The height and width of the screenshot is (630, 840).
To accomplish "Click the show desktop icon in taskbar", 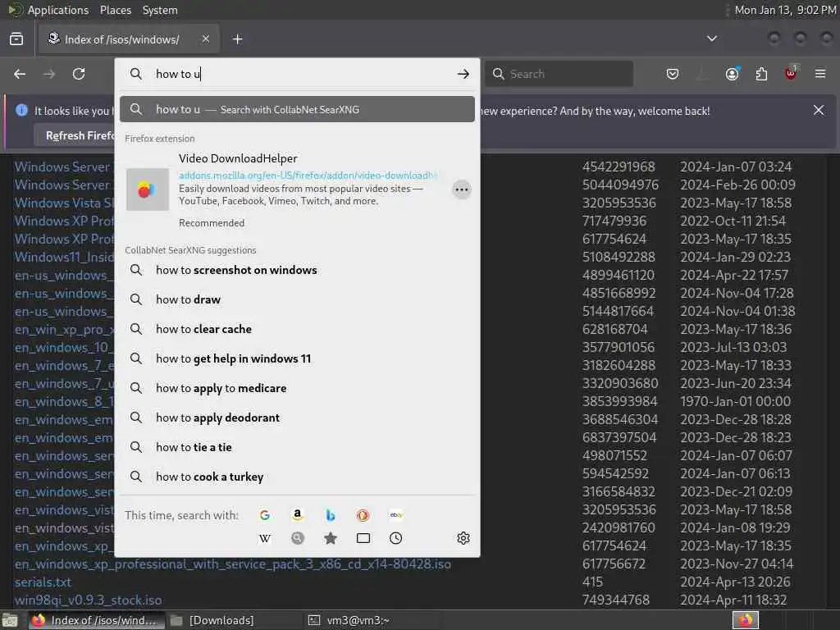I will pos(10,620).
